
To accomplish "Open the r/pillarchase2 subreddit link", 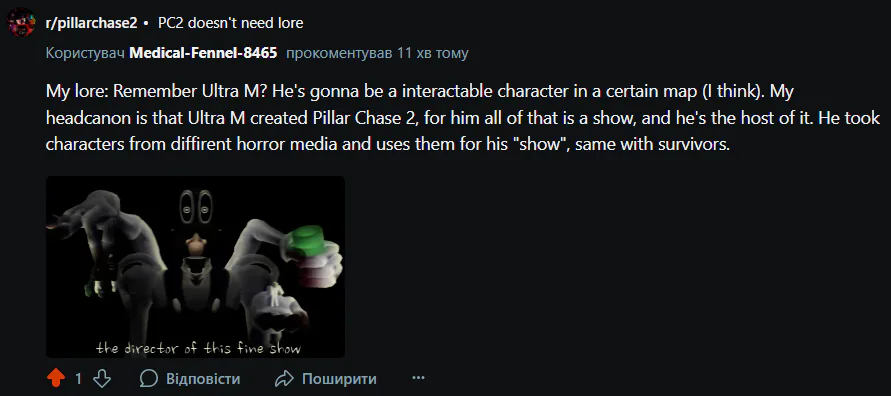I will tap(91, 23).
